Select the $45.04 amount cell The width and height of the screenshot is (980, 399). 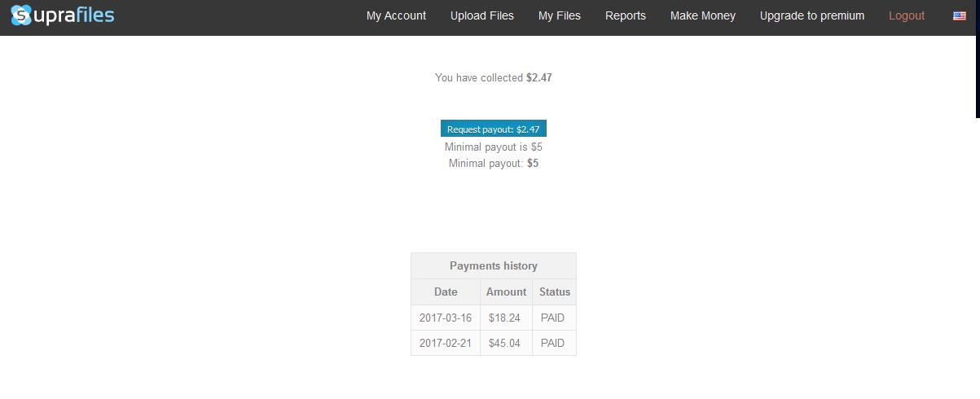point(504,343)
